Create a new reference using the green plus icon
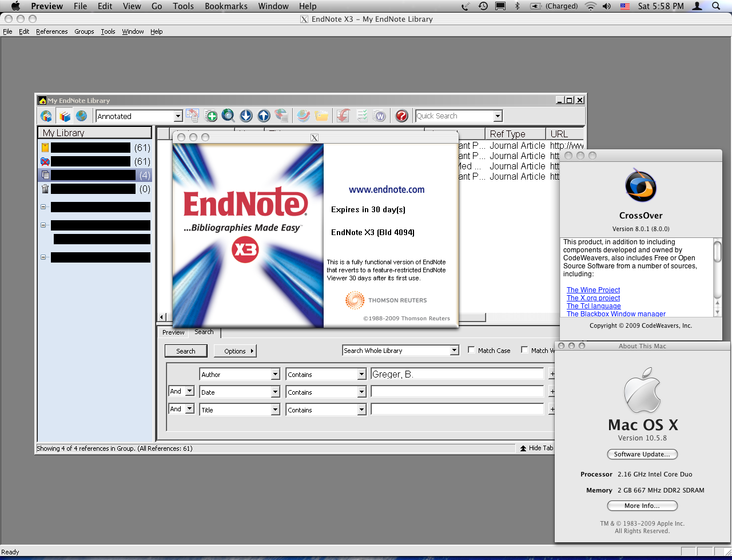This screenshot has height=560, width=732. pyautogui.click(x=210, y=116)
